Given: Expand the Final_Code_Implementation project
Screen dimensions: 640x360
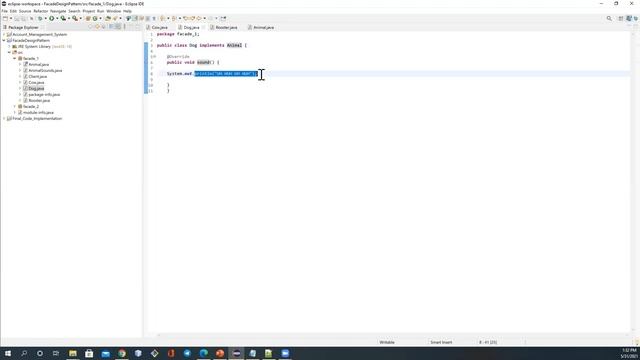Looking at the screenshot, I should (x=4, y=118).
